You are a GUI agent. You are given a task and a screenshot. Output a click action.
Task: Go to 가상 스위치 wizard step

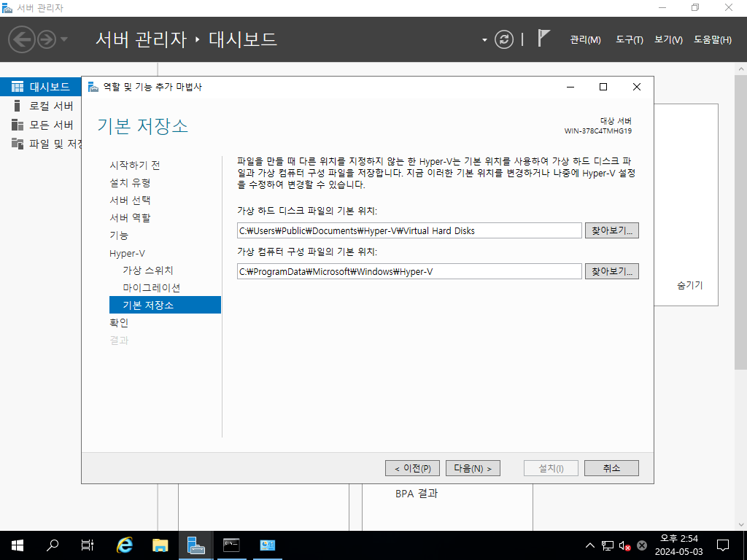pos(148,270)
